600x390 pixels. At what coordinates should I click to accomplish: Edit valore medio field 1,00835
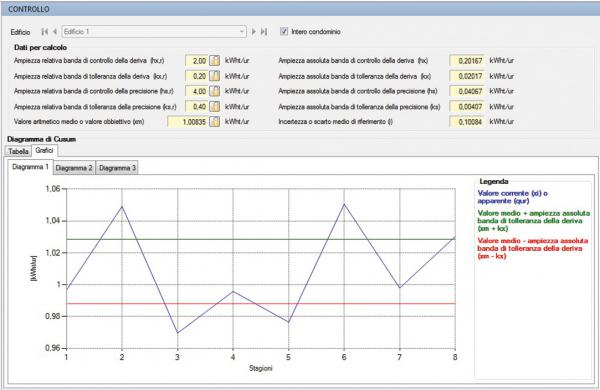(x=188, y=122)
